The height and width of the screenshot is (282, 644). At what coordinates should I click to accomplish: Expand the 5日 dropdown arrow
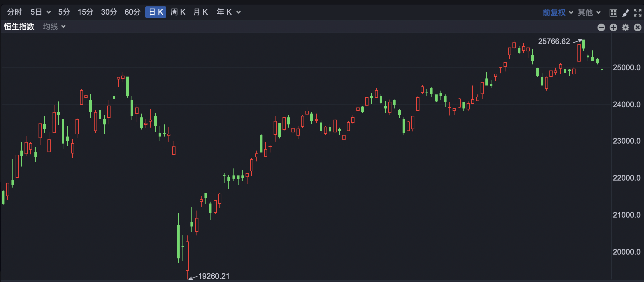tap(49, 12)
